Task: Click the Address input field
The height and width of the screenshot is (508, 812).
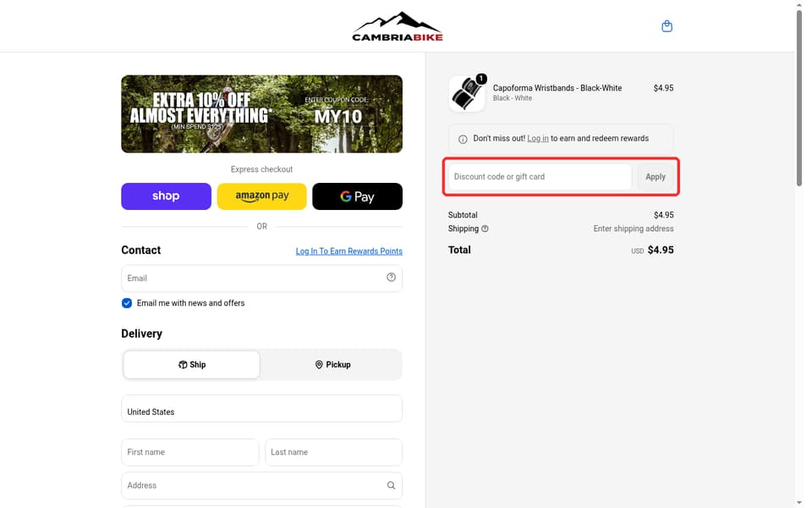Action: tap(261, 486)
